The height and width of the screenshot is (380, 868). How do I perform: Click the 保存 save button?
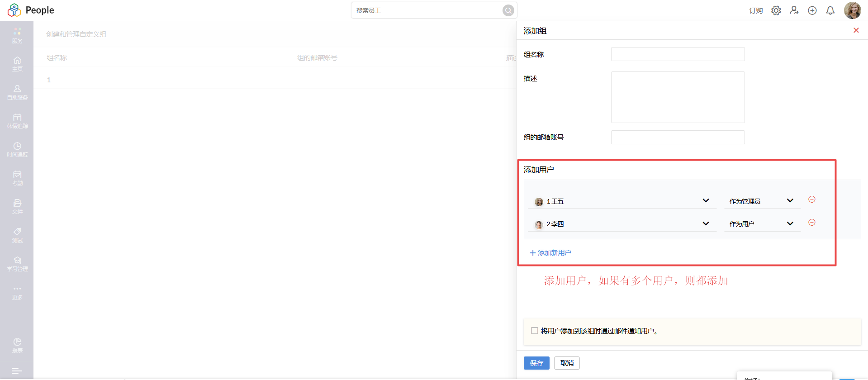point(536,363)
